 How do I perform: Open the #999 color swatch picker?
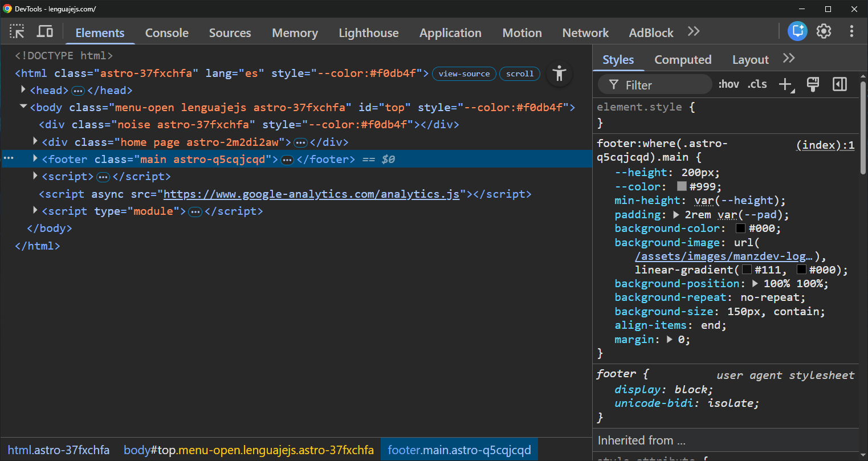(x=682, y=186)
